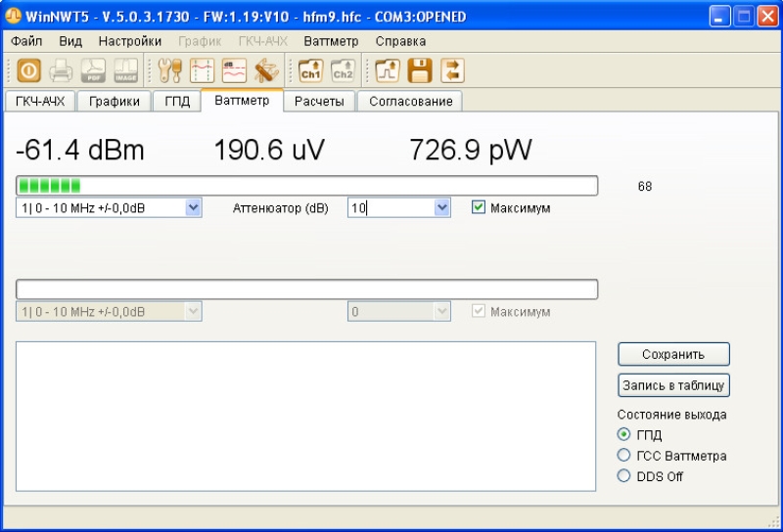Image resolution: width=783 pixels, height=532 pixels.
Task: Select ГСС Ваттметра output state
Action: click(x=623, y=455)
